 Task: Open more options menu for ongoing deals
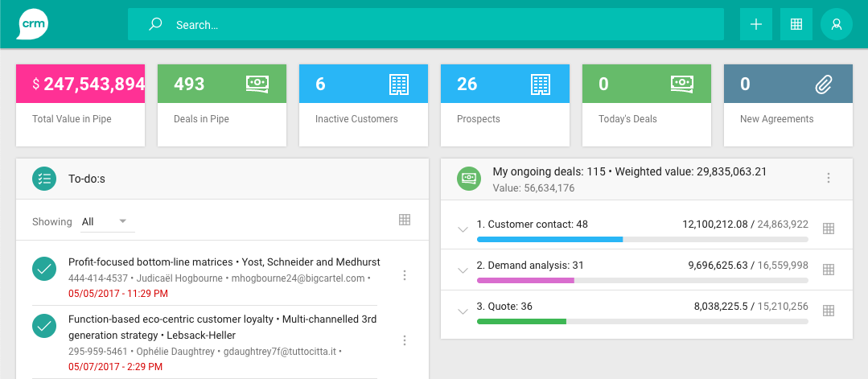tap(829, 179)
